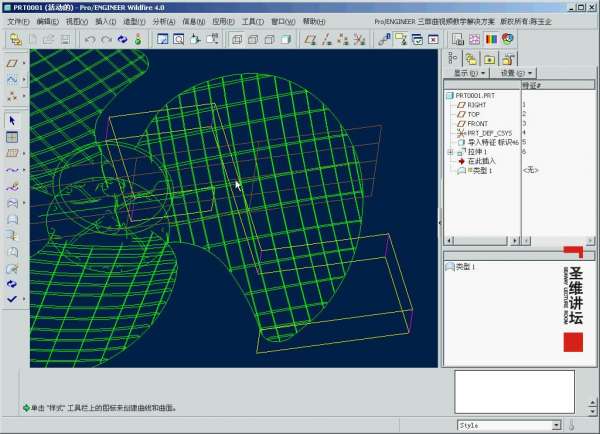
Task: Open the color palette icon in top toolbar
Action: [x=490, y=40]
